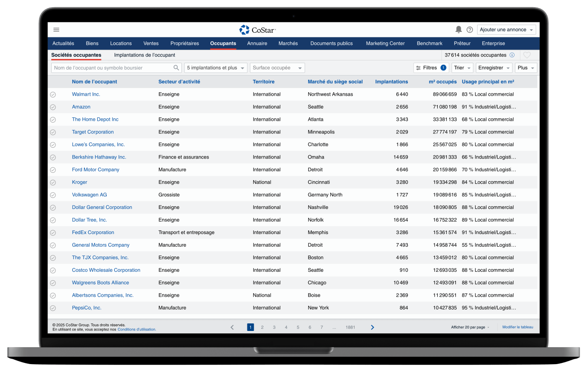588x375 pixels.
Task: Open the hamburger menu icon
Action: (56, 30)
